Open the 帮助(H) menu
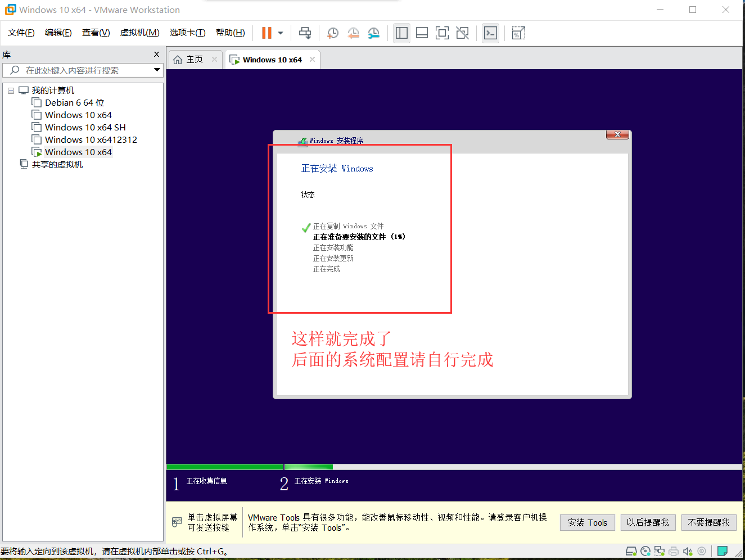 point(231,33)
